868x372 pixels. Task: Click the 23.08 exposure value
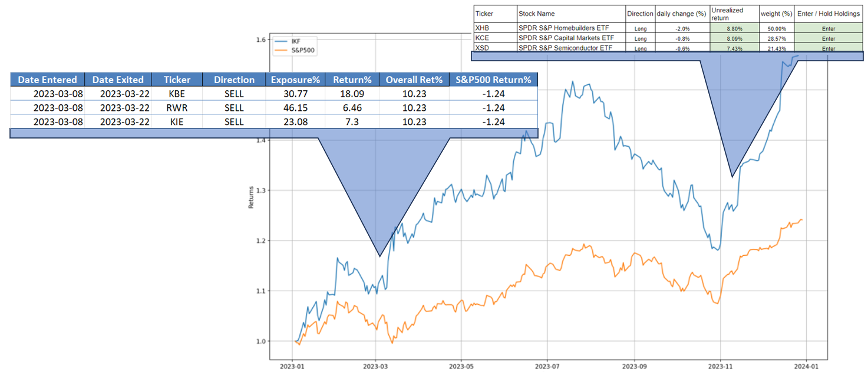295,121
